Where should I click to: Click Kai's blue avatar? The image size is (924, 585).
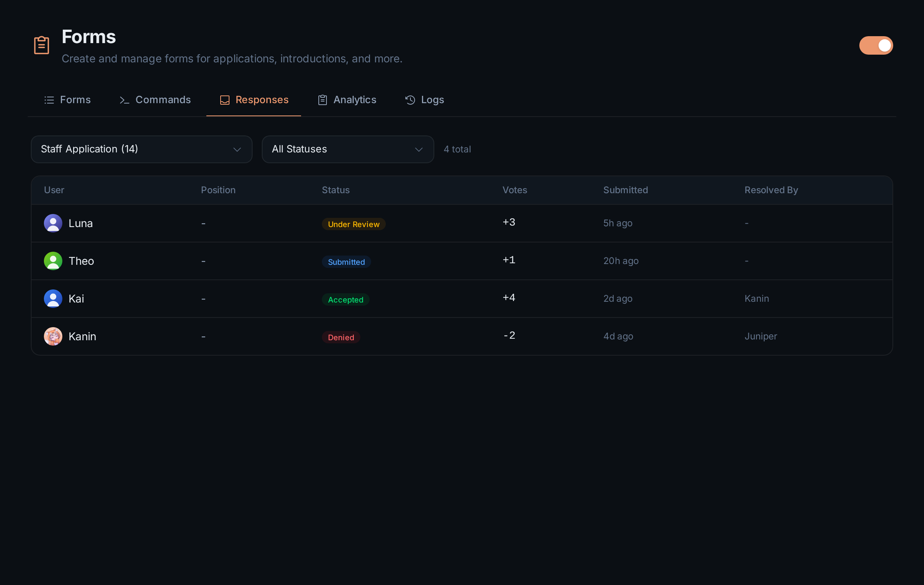[x=53, y=299]
